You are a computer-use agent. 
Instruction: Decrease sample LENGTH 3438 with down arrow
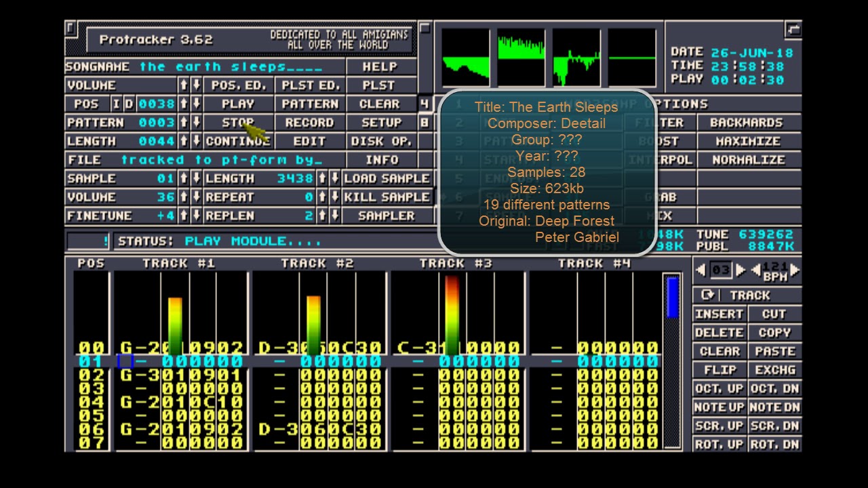tap(335, 179)
